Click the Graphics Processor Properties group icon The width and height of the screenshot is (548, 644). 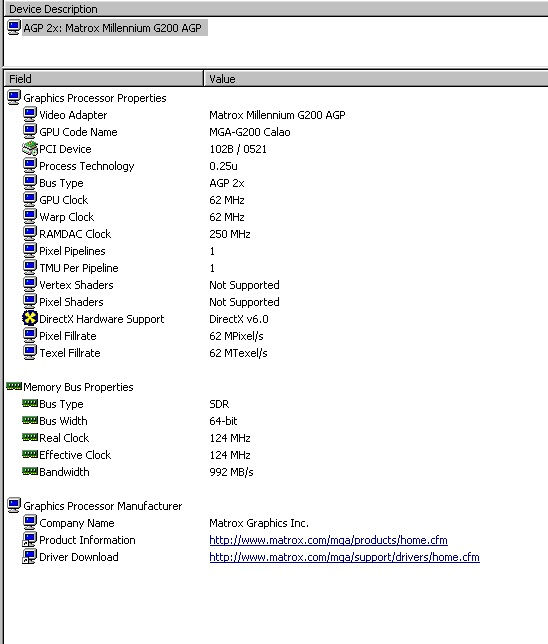[x=14, y=98]
